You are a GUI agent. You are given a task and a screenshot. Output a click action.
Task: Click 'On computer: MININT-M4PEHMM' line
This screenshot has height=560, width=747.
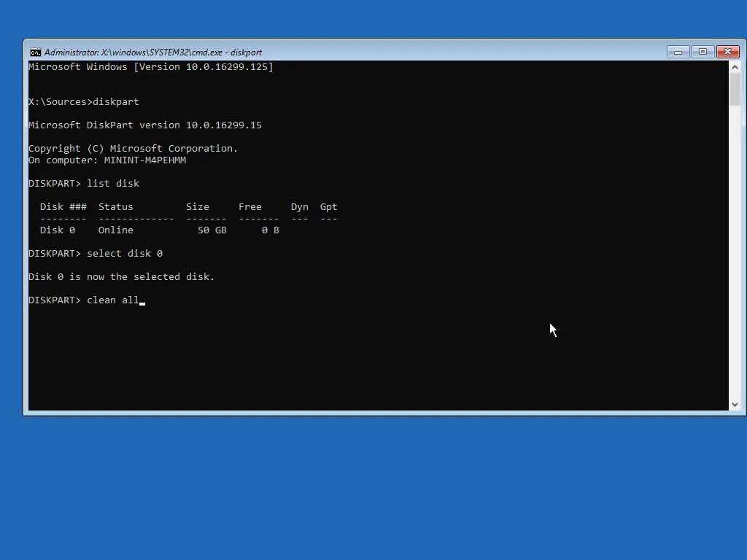[x=107, y=160]
